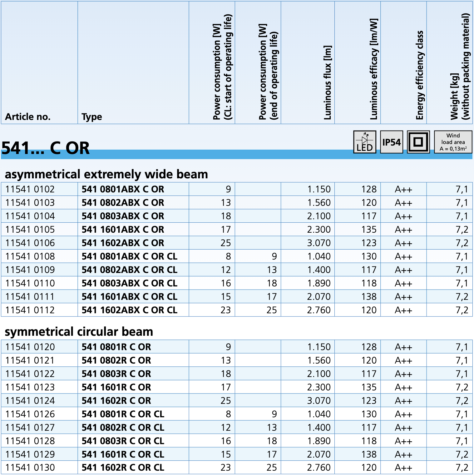
Task: Select article number 11541 0122
Action: coord(30,374)
